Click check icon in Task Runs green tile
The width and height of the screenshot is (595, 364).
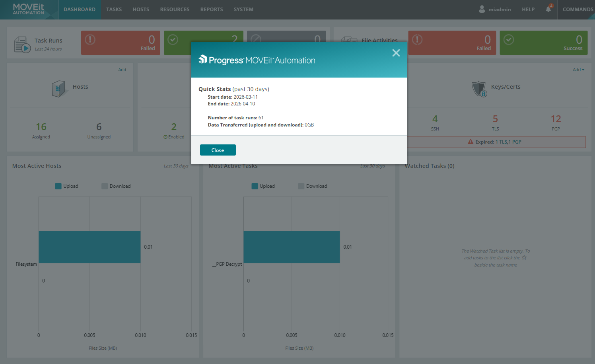tap(173, 39)
